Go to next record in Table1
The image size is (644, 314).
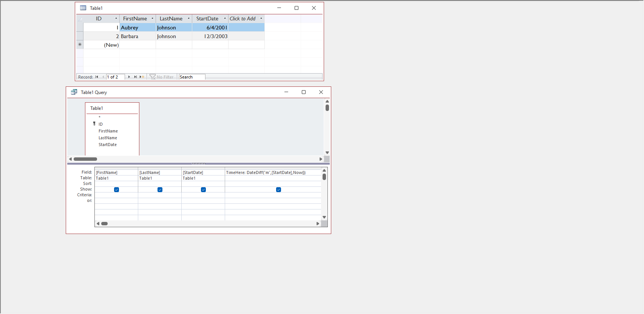coord(129,77)
